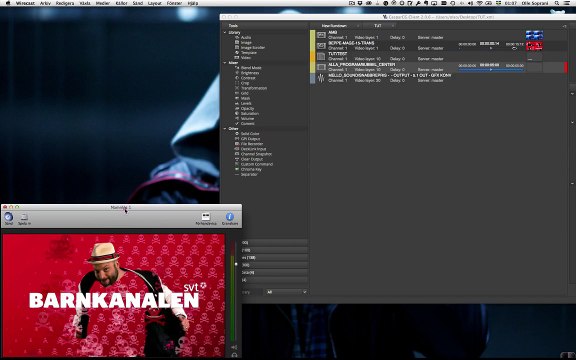The image size is (576, 360).
Task: Select the Grid mixer tool
Action: [245, 93]
